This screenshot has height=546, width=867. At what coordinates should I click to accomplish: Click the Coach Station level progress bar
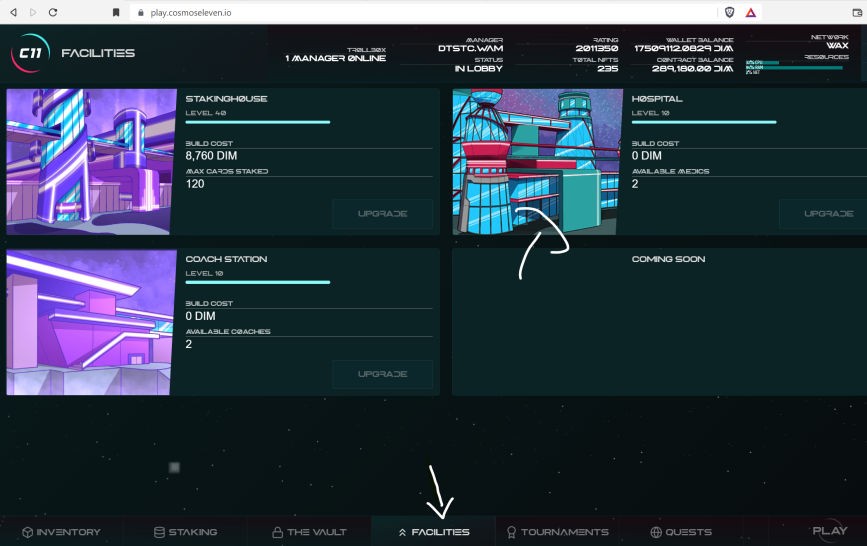pos(258,283)
